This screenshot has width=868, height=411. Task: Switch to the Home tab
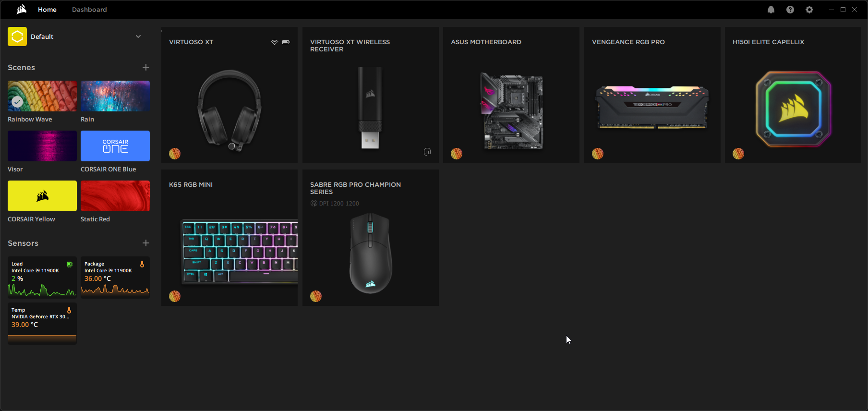point(47,10)
